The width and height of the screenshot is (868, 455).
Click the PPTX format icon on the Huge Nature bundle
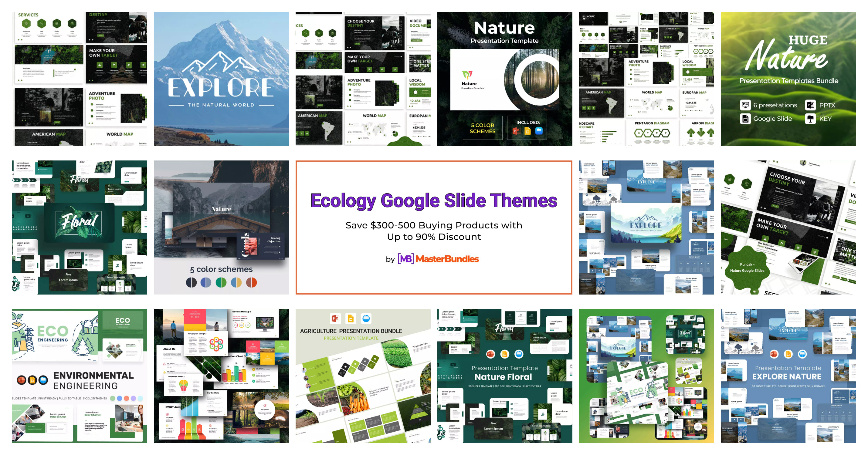click(810, 106)
